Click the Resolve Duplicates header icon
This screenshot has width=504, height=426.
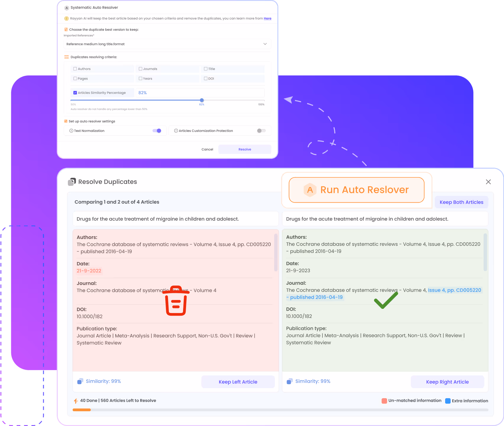72,182
